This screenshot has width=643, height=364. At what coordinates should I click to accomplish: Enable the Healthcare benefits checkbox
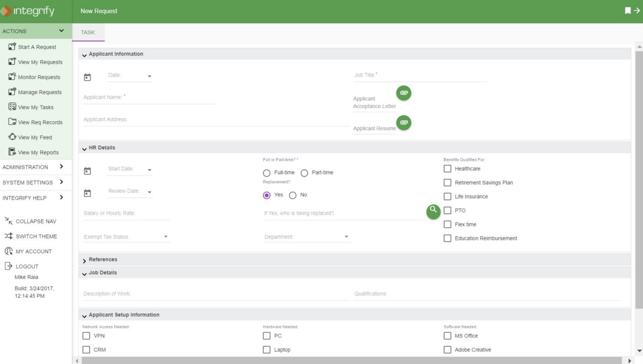coord(447,169)
